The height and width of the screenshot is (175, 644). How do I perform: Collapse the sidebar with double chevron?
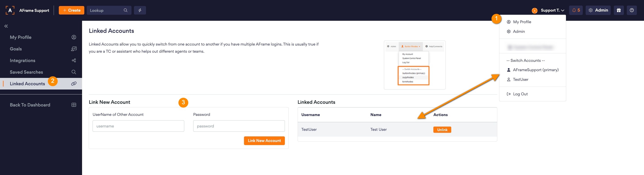tap(6, 26)
